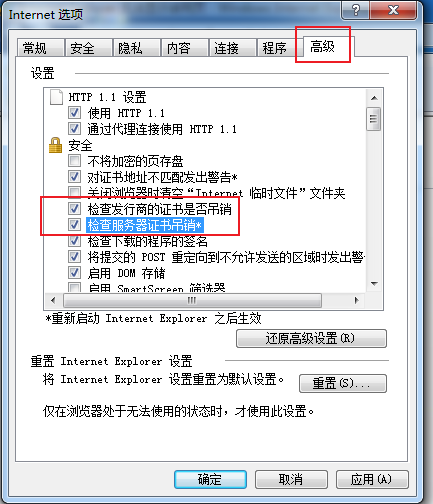This screenshot has height=504, width=433.
Task: Open the 连接 tab
Action: pyautogui.click(x=232, y=48)
